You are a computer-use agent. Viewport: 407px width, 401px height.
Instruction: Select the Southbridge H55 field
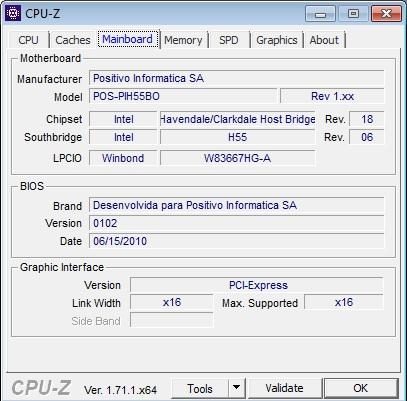[x=237, y=137]
